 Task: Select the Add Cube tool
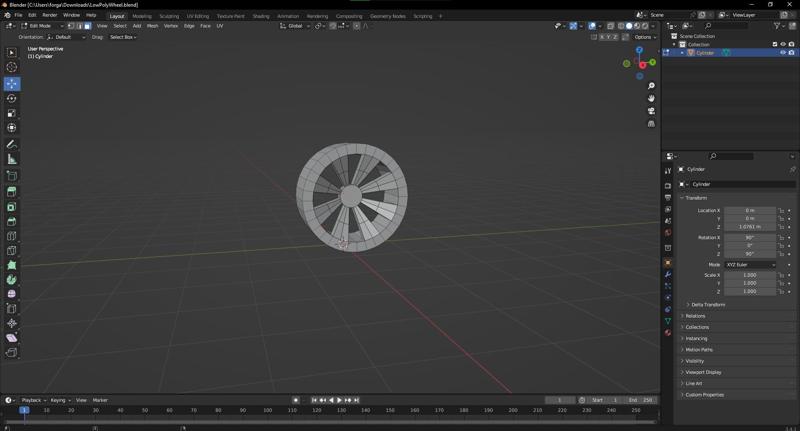[11, 176]
